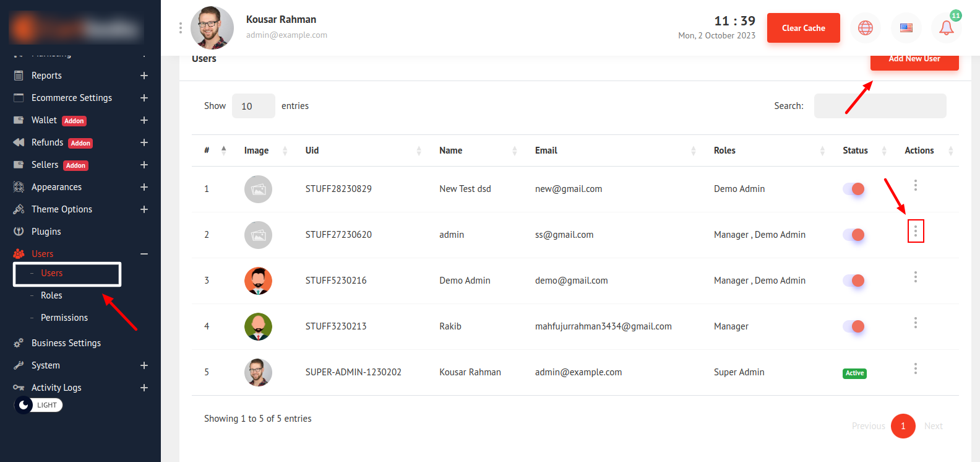Collapse the Users sidebar section
This screenshot has height=462, width=980.
144,254
